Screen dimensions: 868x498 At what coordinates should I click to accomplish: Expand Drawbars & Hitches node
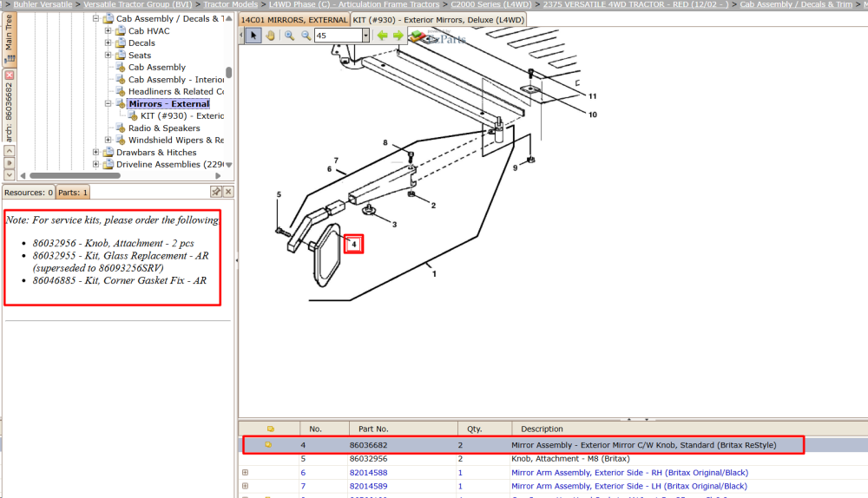[95, 152]
